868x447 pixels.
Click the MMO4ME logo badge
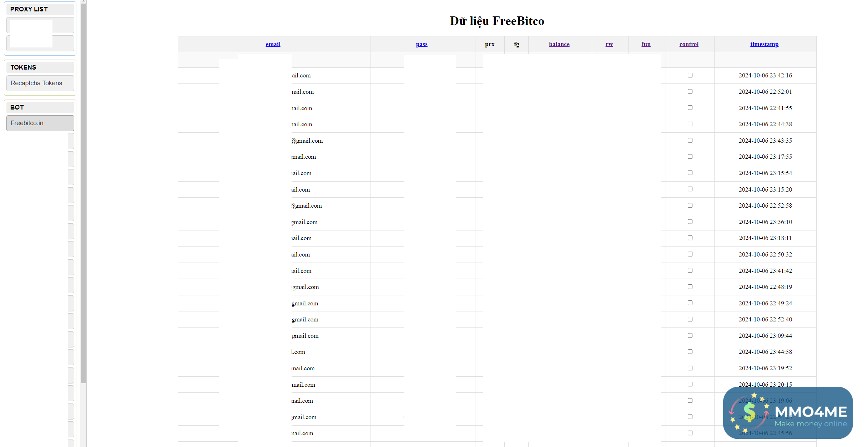(x=788, y=413)
